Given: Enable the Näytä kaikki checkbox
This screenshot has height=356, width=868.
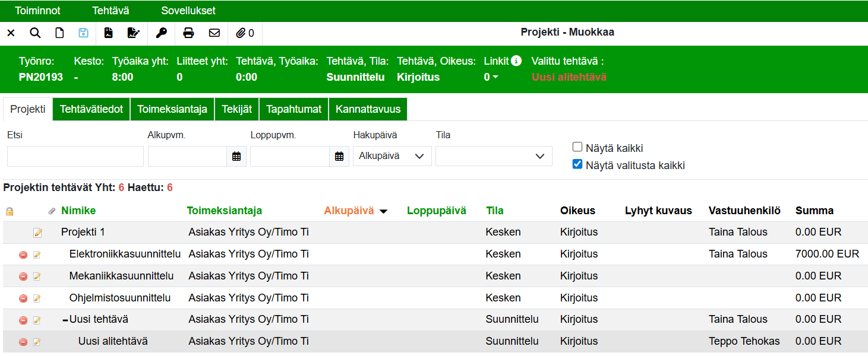Looking at the screenshot, I should 577,147.
